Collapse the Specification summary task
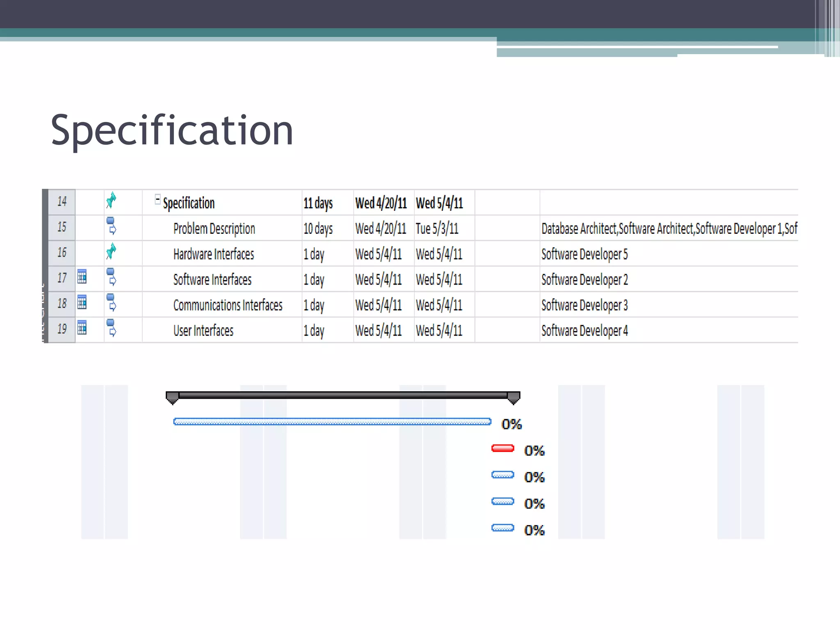The height and width of the screenshot is (630, 840). [157, 200]
